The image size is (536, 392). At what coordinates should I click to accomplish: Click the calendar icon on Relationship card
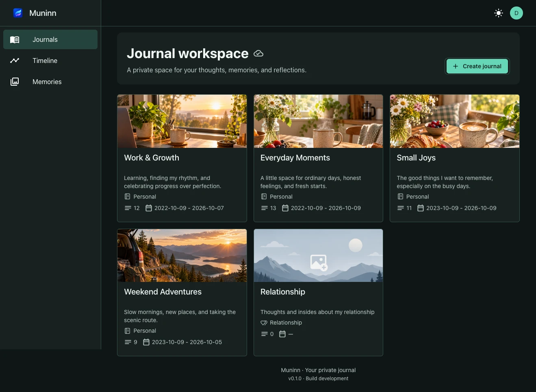point(282,334)
